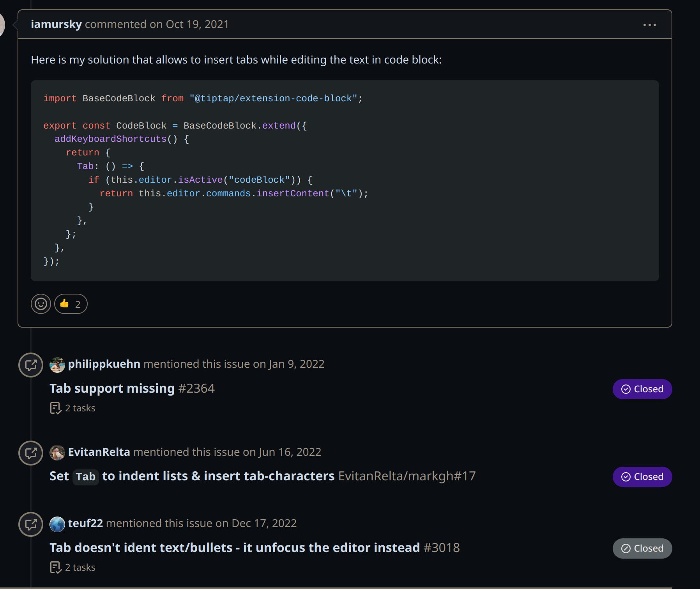Click the Oct 19, 2021 timestamp link
Viewport: 700px width, 589px height.
pos(197,24)
